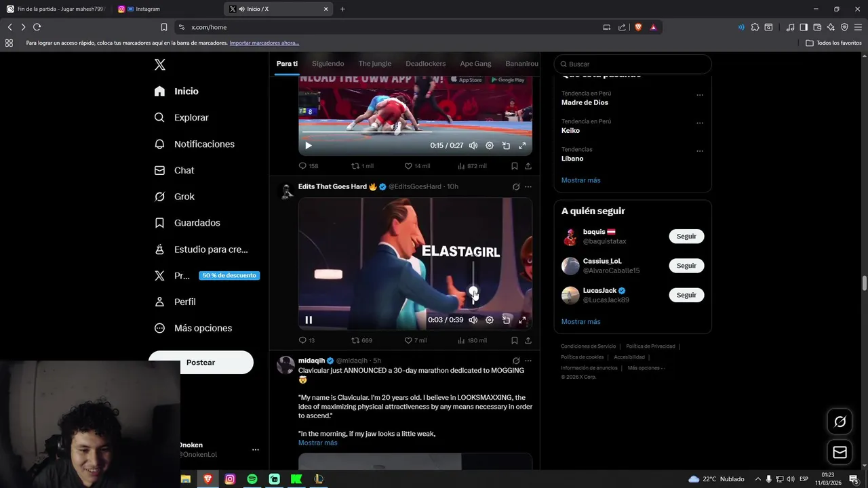868x488 pixels.
Task: Open Perfil in the sidebar
Action: [175, 302]
